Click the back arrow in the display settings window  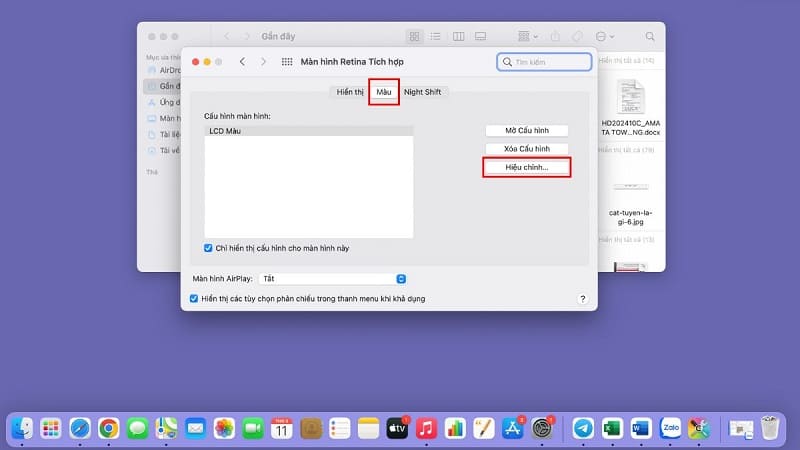coord(242,62)
